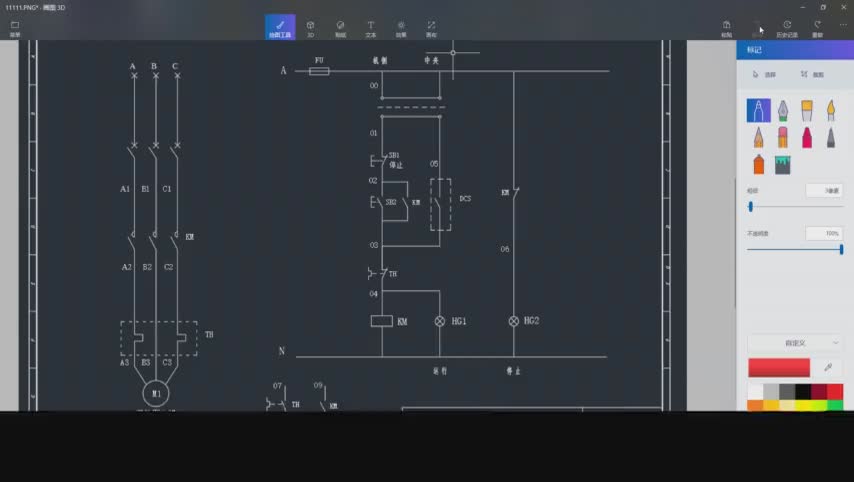This screenshot has width=854, height=482.
Task: Click the FU fuse symbol on canvas
Action: 319,71
